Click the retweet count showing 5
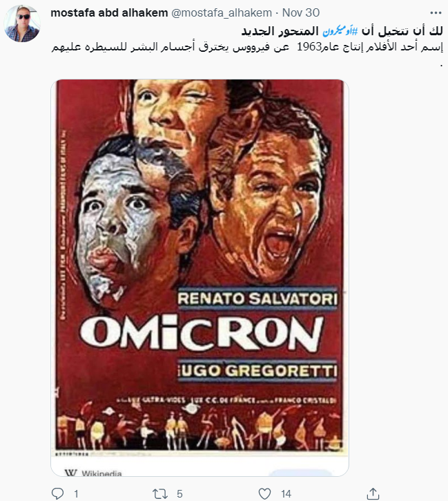 point(179,494)
